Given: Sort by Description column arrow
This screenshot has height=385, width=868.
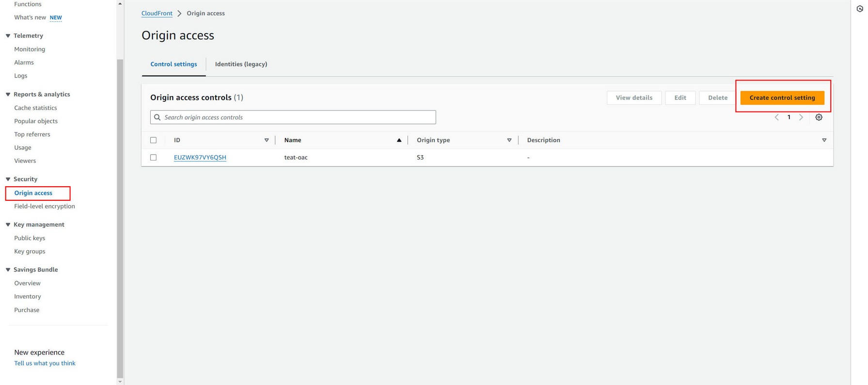Looking at the screenshot, I should tap(824, 140).
